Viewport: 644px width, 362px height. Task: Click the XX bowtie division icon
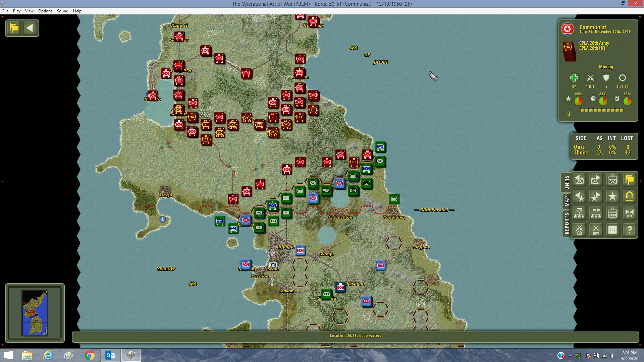click(x=630, y=214)
